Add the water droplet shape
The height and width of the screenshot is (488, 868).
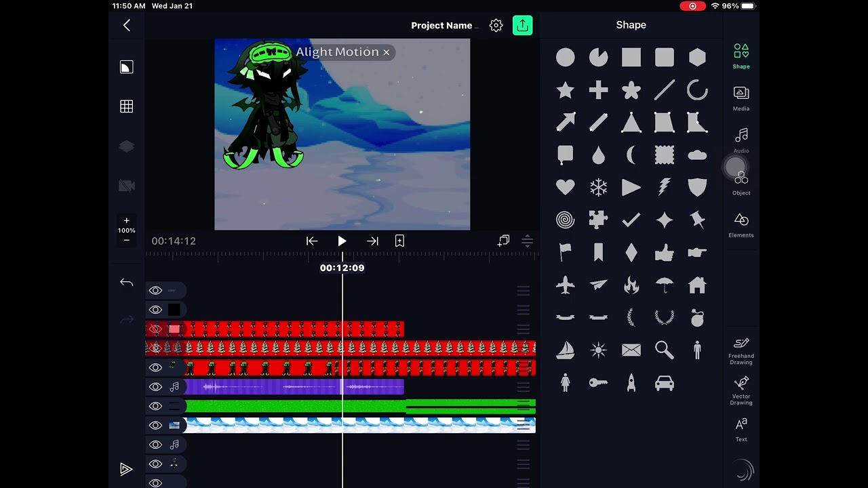point(598,155)
